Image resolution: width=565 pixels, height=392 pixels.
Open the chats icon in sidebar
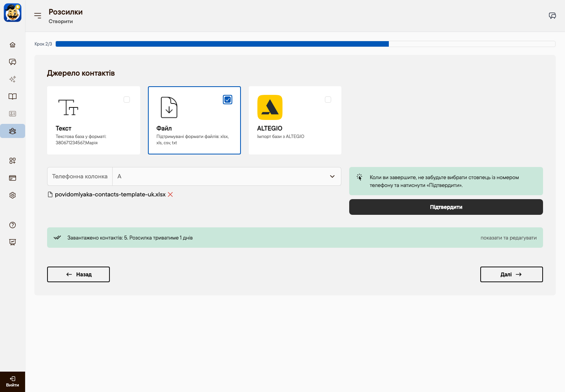point(13,62)
